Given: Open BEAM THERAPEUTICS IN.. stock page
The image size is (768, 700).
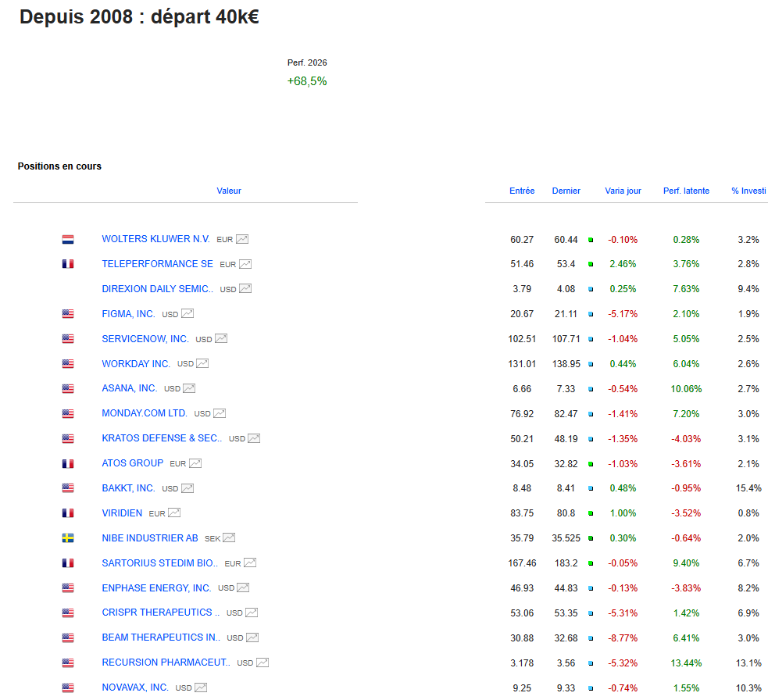Looking at the screenshot, I should point(161,637).
